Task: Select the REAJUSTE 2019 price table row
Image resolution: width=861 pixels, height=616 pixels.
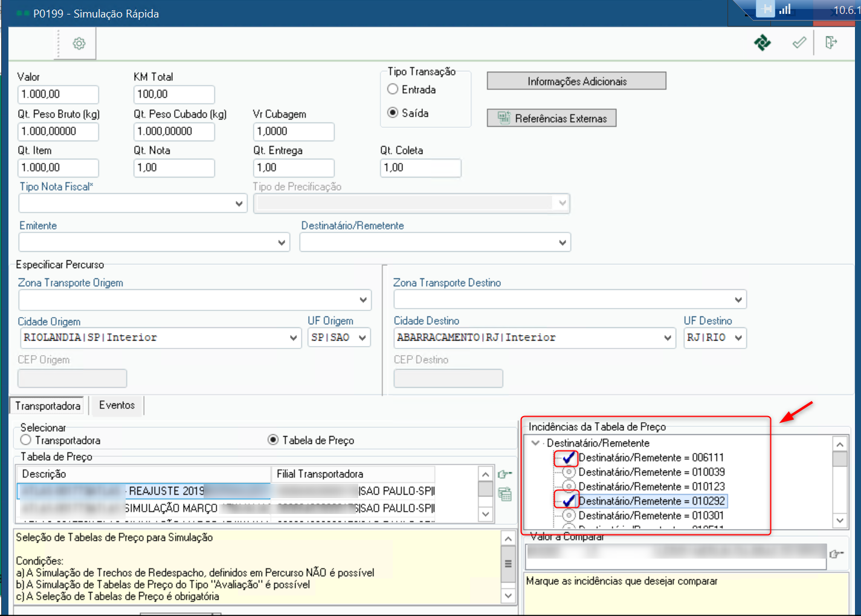Action: tap(225, 491)
